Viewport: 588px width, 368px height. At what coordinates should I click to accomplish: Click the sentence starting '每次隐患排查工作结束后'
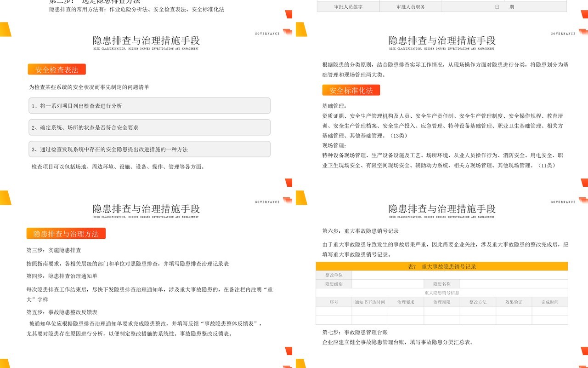(x=150, y=294)
